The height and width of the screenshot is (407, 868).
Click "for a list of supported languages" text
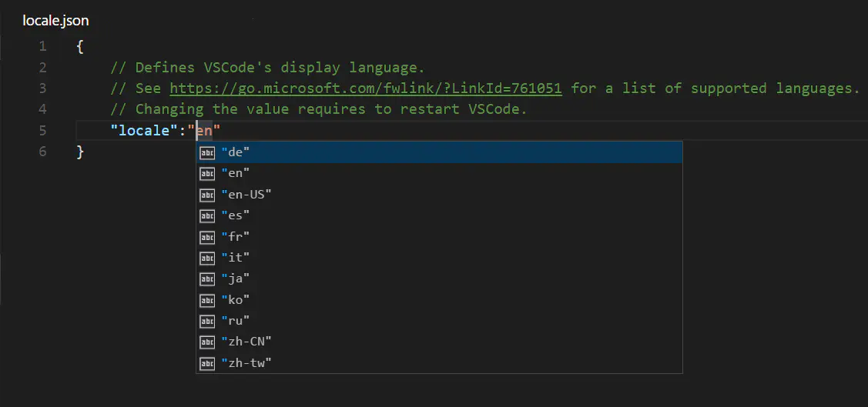click(716, 88)
